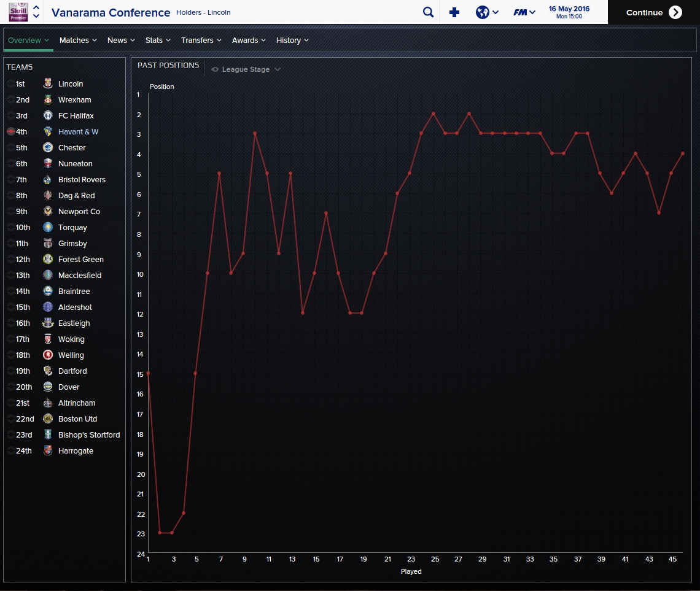Click graph point at match 1 position 15
This screenshot has width=700, height=591.
(148, 373)
